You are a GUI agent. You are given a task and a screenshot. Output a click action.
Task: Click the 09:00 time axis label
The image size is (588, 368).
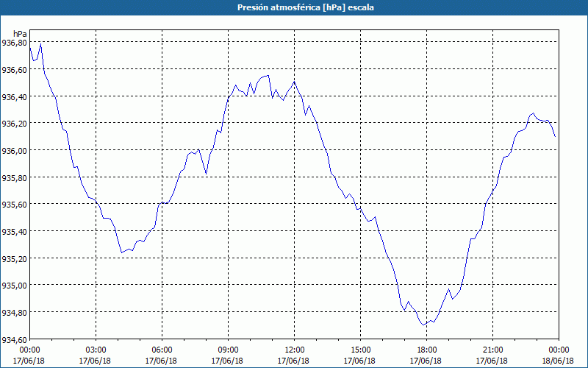(x=228, y=350)
